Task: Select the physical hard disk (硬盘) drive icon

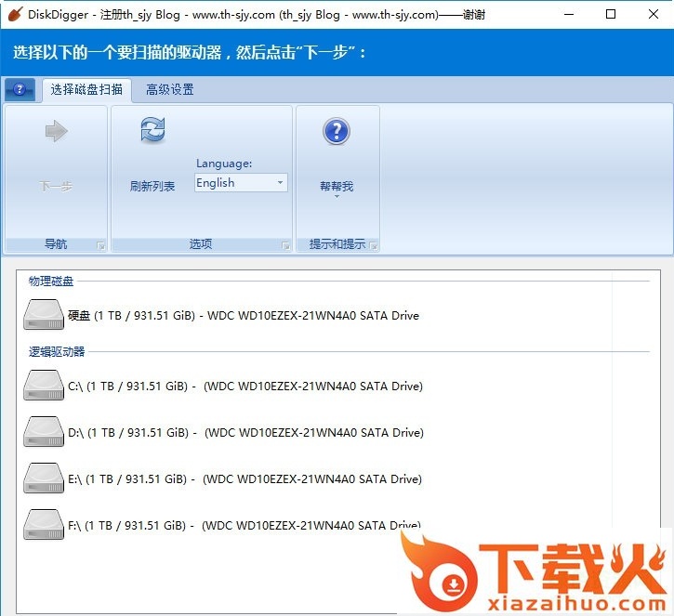Action: 44,315
